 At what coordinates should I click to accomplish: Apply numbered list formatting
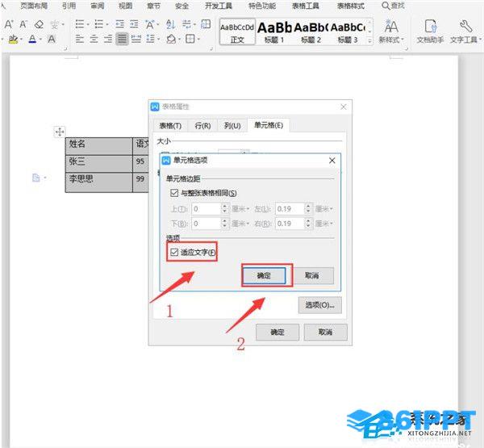click(x=98, y=23)
